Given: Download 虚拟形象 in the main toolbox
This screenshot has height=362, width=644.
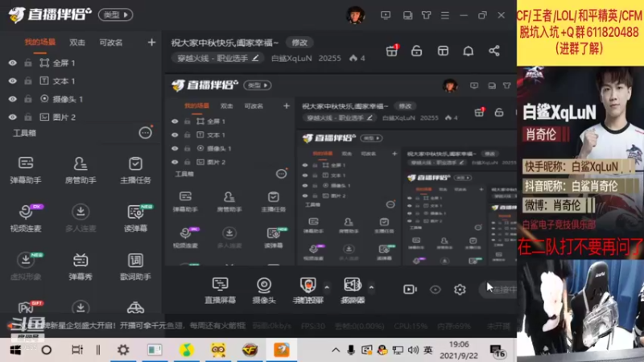Looking at the screenshot, I should click(x=26, y=266).
